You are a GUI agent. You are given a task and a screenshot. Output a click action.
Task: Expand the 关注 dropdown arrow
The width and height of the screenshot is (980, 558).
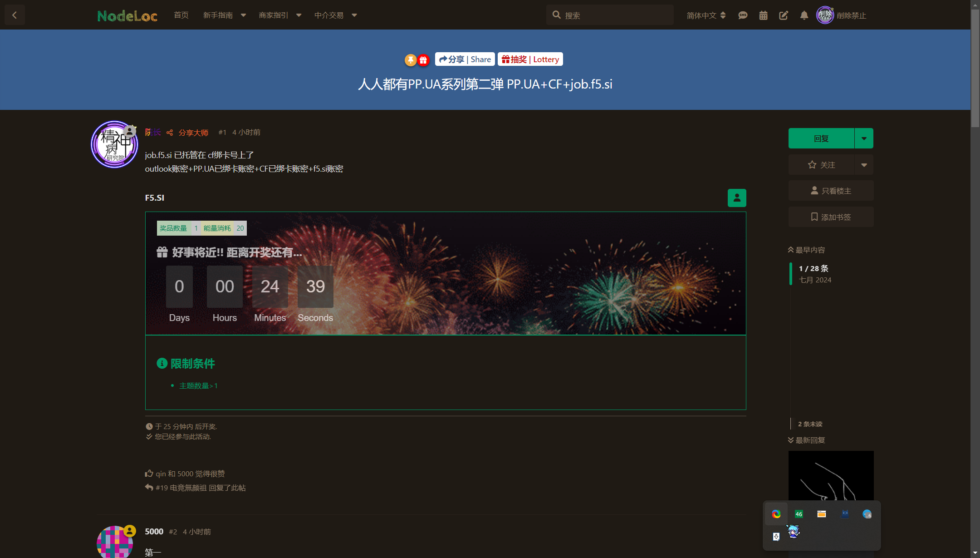pos(864,165)
